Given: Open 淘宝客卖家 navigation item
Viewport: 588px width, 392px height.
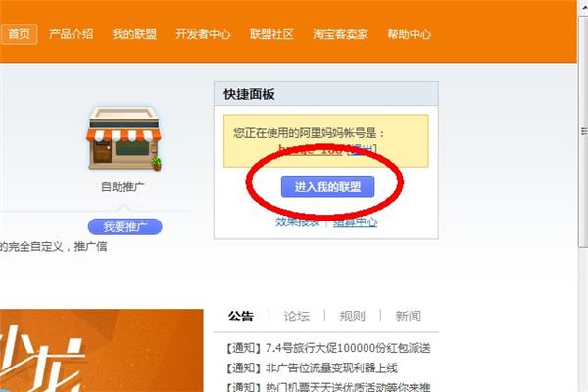Looking at the screenshot, I should [x=340, y=34].
